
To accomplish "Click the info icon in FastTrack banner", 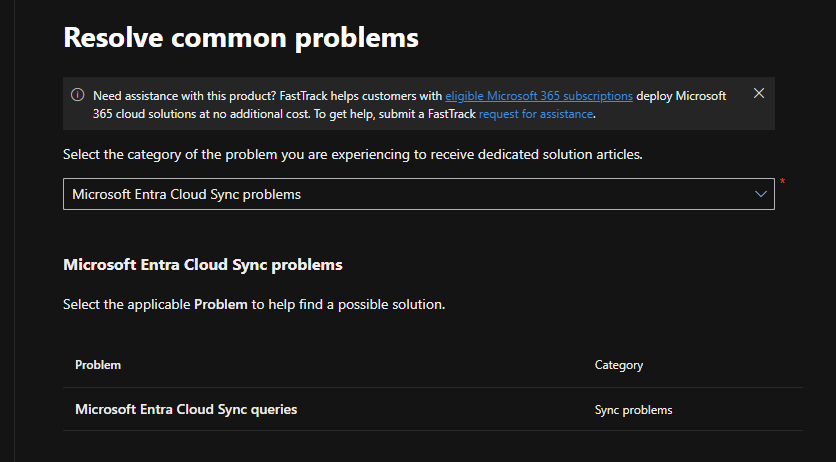I will click(78, 95).
